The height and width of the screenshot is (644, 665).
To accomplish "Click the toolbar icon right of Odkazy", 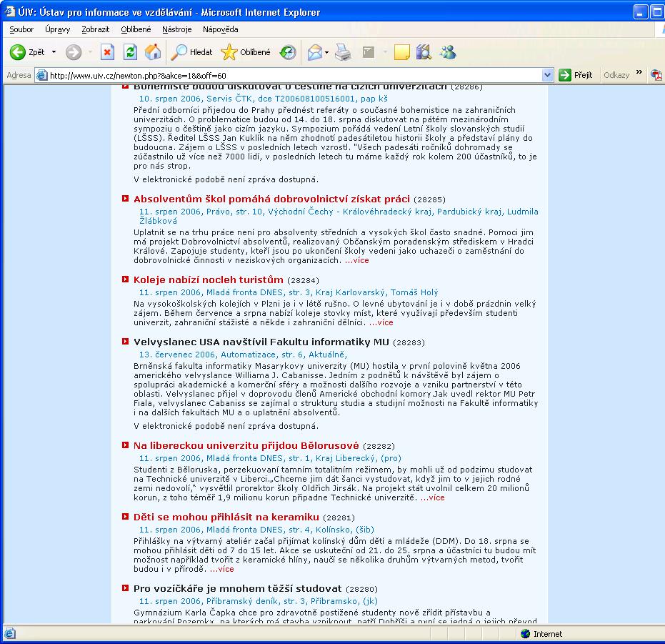I will (x=656, y=75).
